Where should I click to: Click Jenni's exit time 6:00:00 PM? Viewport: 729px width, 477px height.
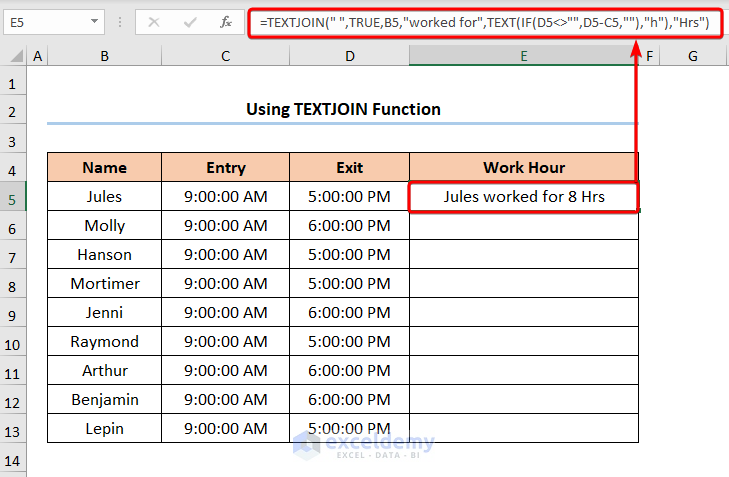350,312
